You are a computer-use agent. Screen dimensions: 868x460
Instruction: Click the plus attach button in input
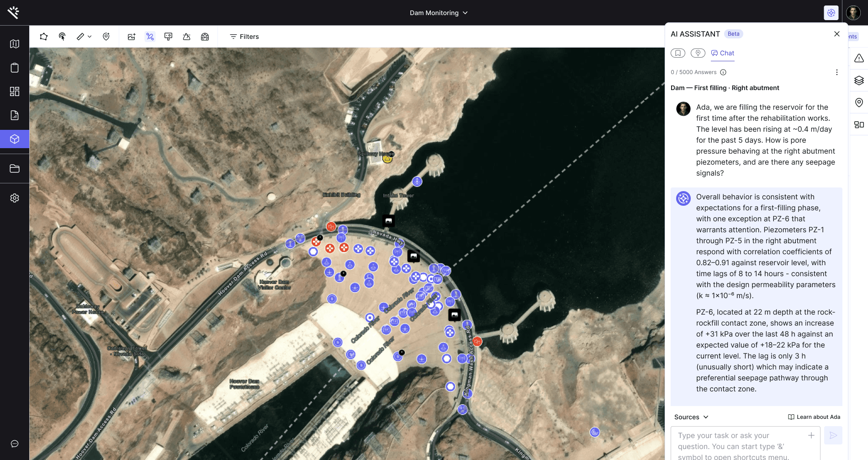pyautogui.click(x=811, y=435)
